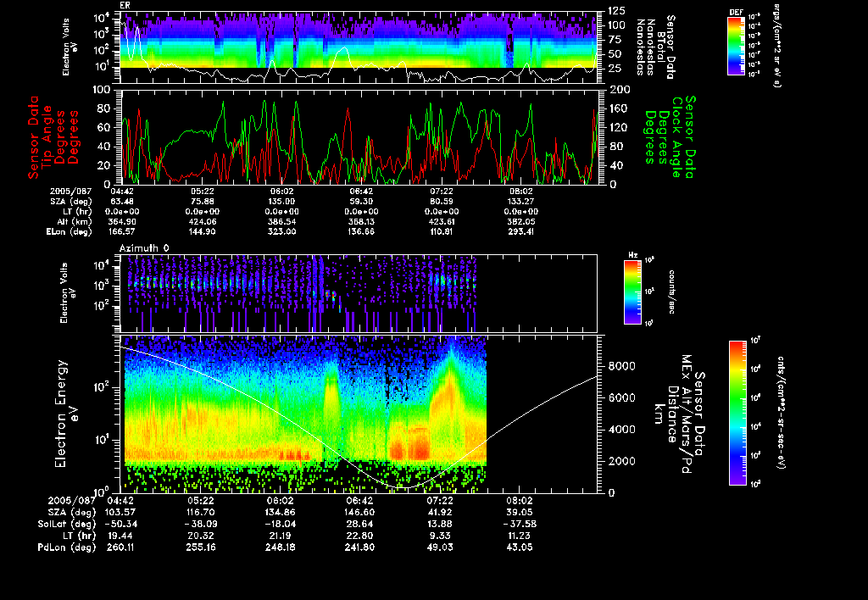Click the PdLon value 255.16
The image size is (868, 600).
[202, 547]
